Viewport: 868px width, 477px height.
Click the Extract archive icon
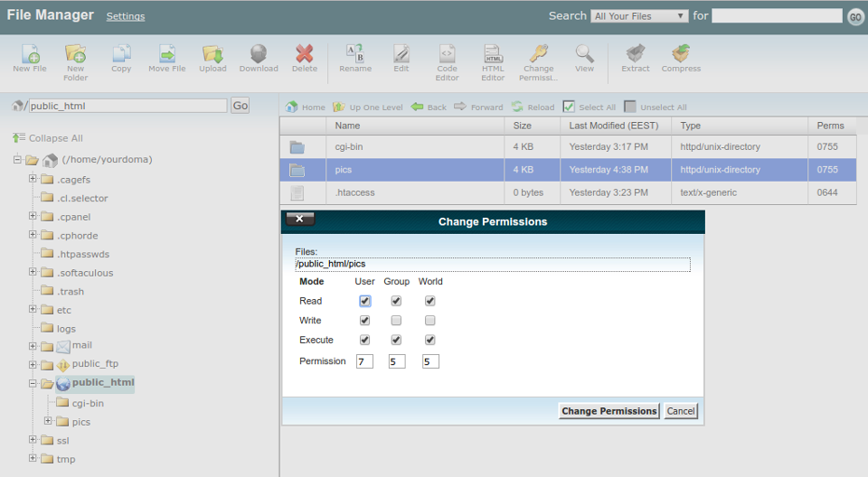coord(635,54)
